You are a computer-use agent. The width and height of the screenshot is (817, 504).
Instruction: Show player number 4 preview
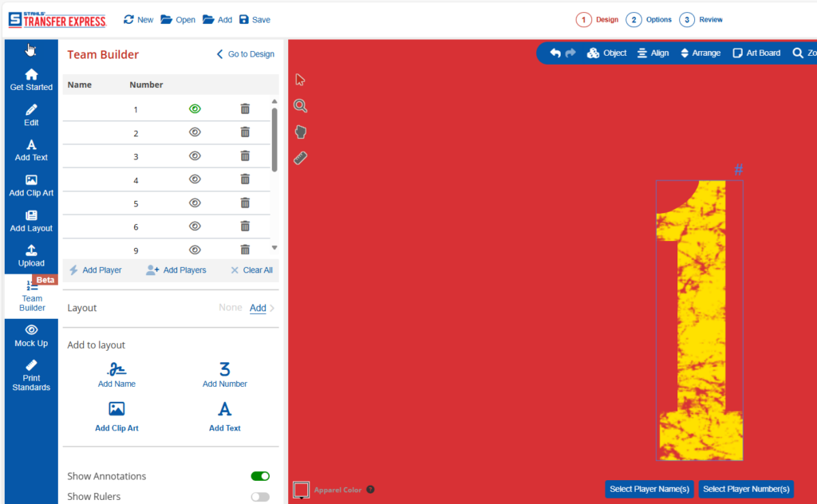click(x=195, y=179)
